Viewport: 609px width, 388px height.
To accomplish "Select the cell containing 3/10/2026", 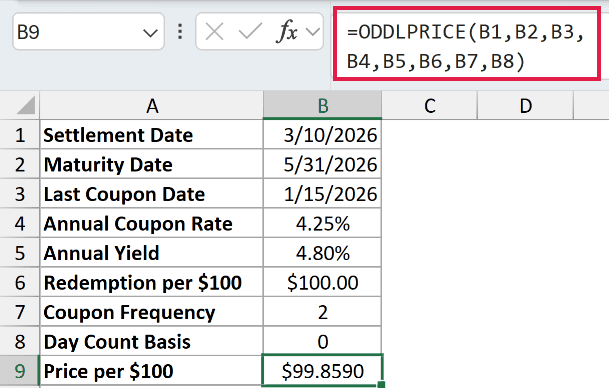I will pyautogui.click(x=322, y=135).
